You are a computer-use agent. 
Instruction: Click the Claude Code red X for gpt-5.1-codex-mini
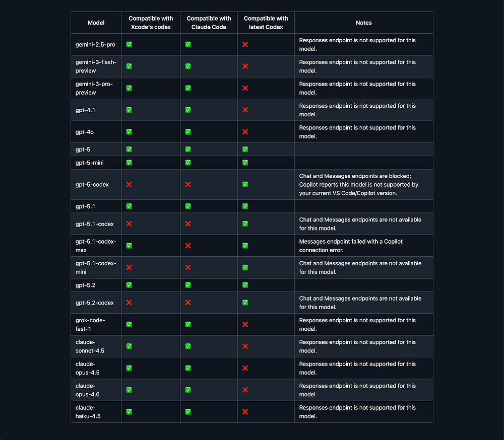point(188,267)
